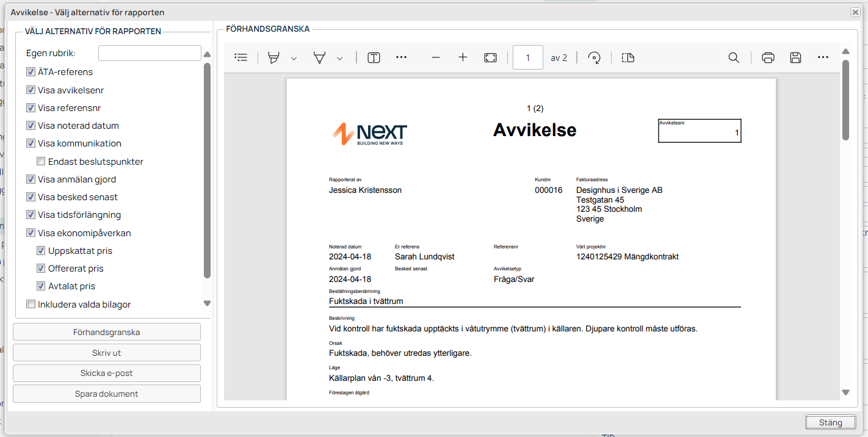
Task: Click the Avvikelse report heading
Action: coord(535,130)
